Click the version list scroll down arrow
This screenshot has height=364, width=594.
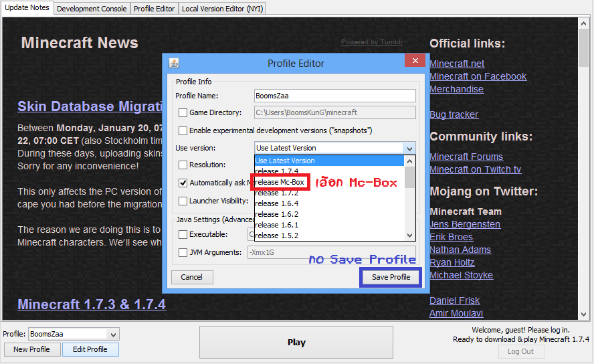click(x=409, y=236)
